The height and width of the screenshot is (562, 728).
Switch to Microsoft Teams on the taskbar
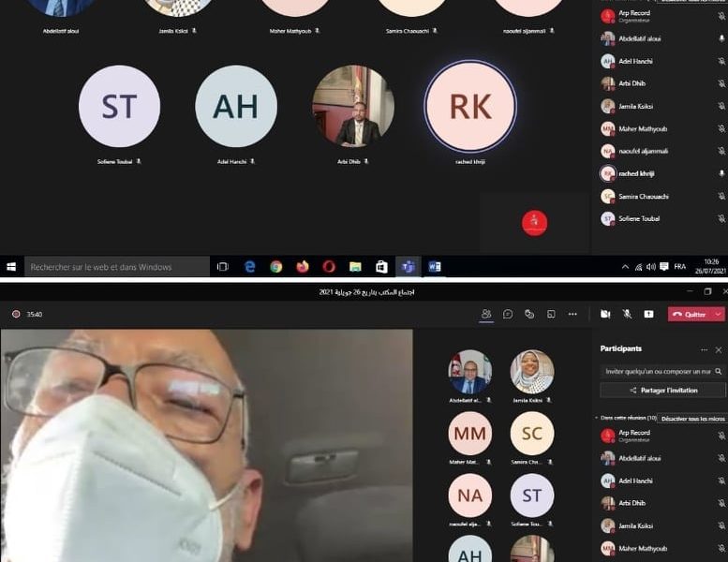click(409, 267)
